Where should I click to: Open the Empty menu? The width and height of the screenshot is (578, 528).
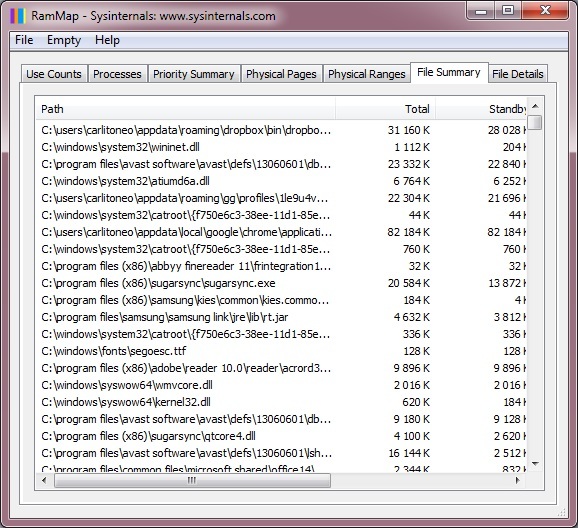(x=64, y=40)
